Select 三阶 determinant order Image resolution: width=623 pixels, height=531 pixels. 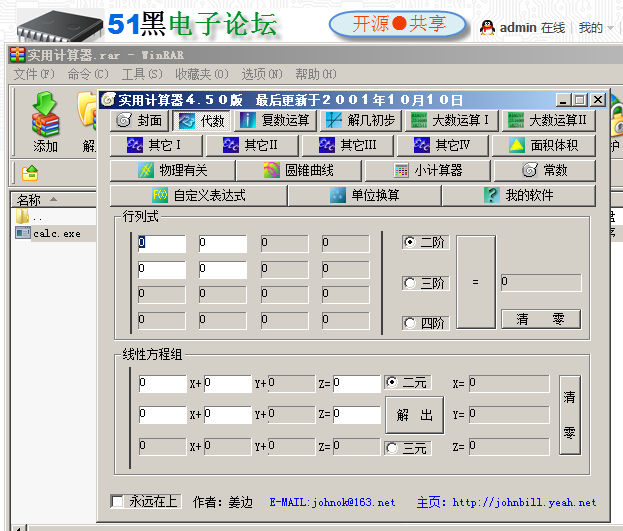click(426, 283)
